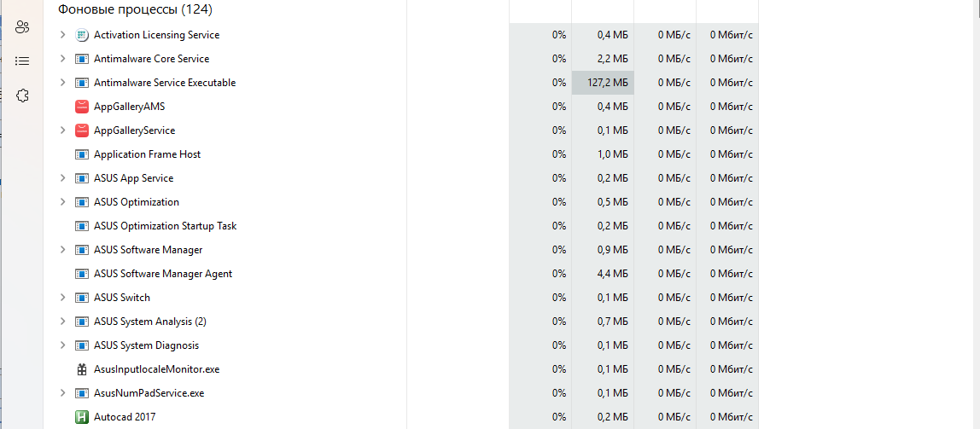This screenshot has height=429, width=980.
Task: Click the Application Frame Host icon
Action: click(82, 154)
